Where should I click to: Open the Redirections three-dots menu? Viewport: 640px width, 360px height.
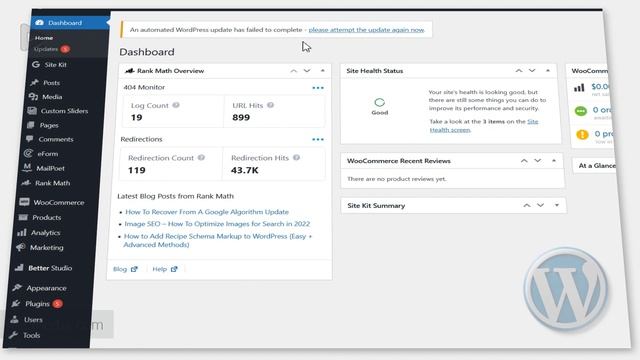click(318, 139)
